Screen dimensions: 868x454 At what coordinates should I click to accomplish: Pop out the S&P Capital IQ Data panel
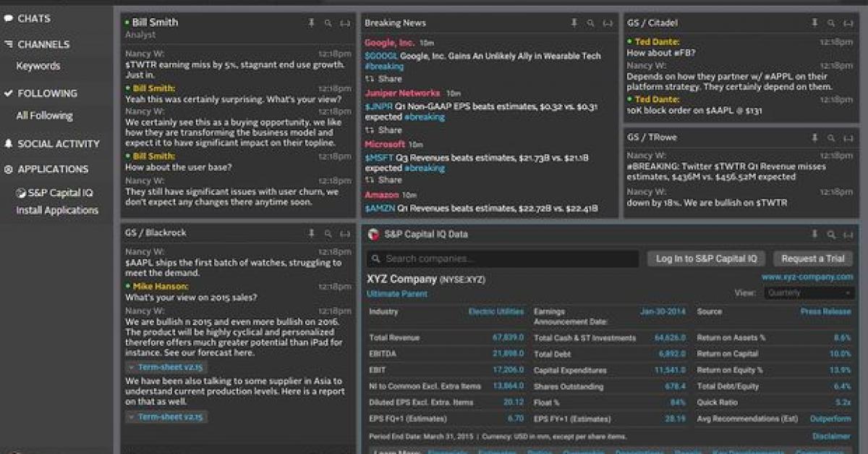[848, 234]
